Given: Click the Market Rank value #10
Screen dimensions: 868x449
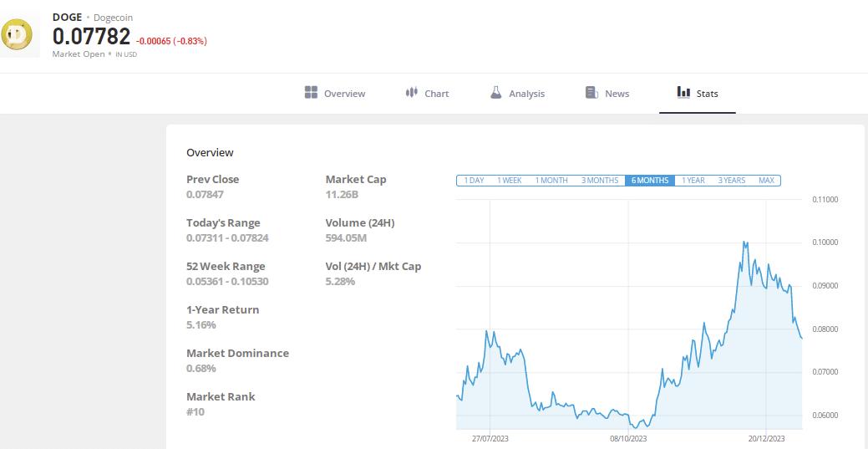Looking at the screenshot, I should 195,412.
